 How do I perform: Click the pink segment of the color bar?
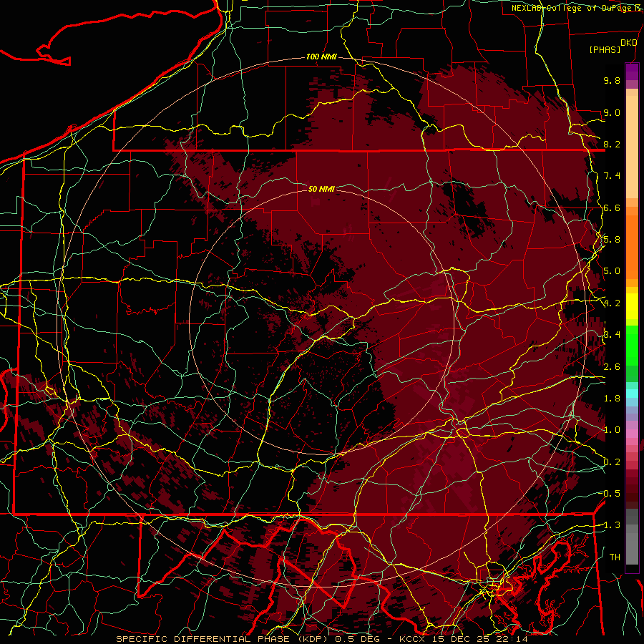point(632,434)
